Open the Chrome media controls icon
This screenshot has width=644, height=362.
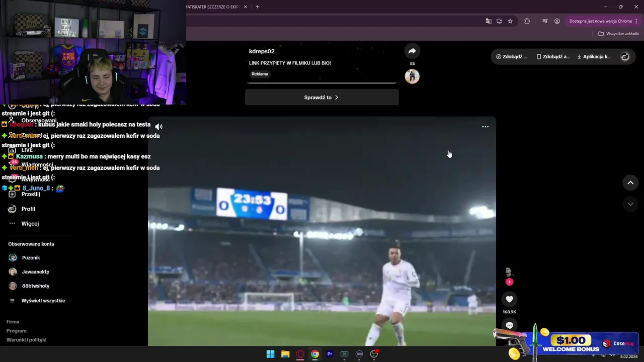[x=545, y=21]
